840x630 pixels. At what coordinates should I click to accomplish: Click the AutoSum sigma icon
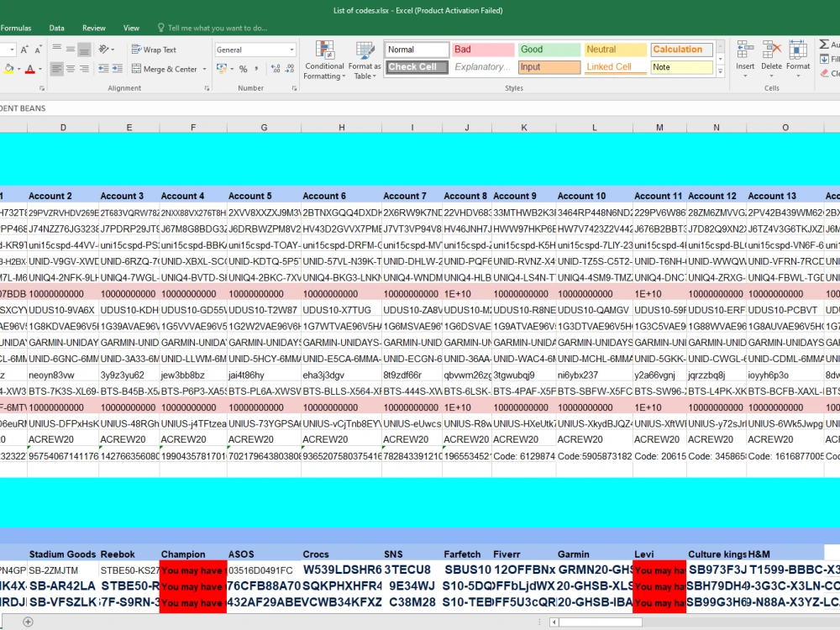(825, 45)
